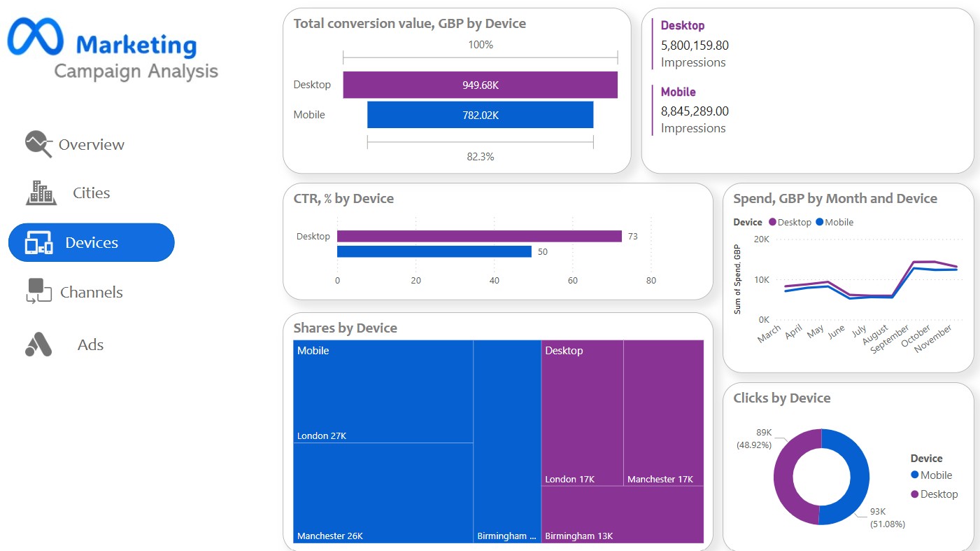Open the Overview page

[91, 145]
